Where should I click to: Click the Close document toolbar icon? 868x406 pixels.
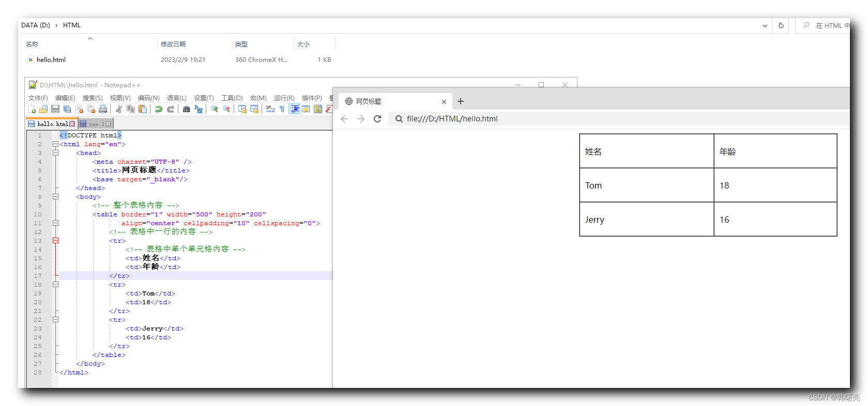(79, 109)
